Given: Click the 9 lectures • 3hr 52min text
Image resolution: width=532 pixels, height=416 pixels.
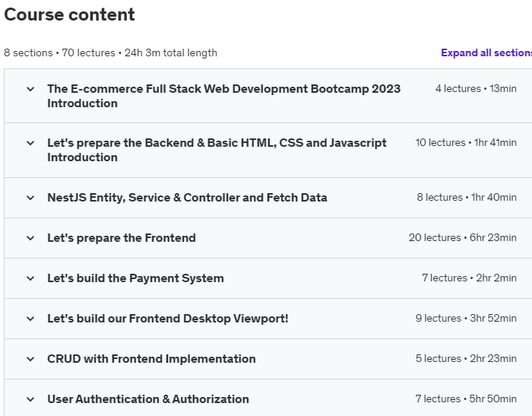Looking at the screenshot, I should point(466,318).
